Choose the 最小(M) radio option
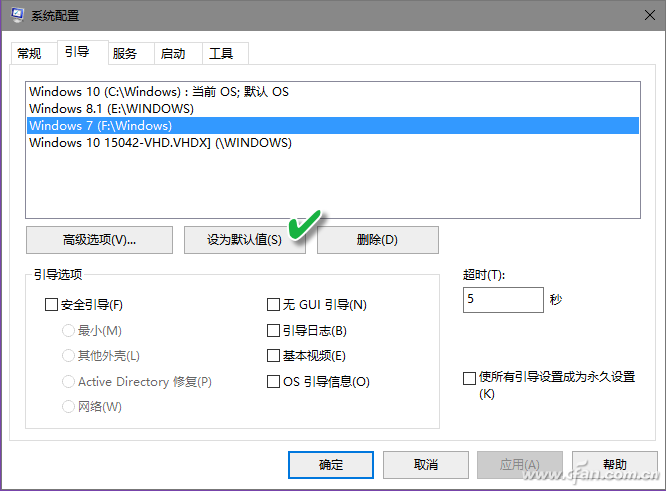Screen dimensions: 666x491 [68, 330]
